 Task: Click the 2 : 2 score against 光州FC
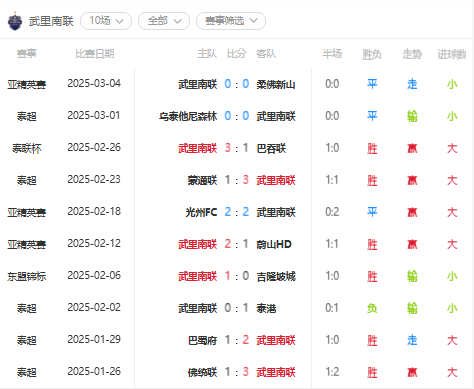click(237, 212)
